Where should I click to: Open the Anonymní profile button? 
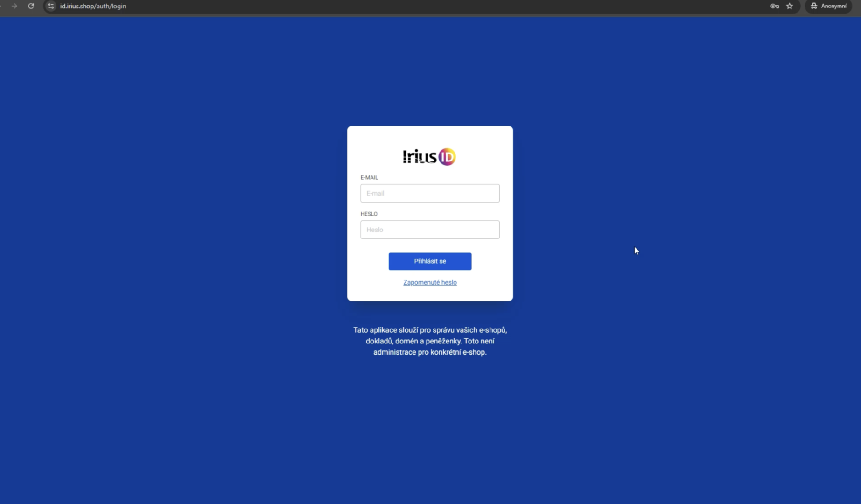click(828, 6)
